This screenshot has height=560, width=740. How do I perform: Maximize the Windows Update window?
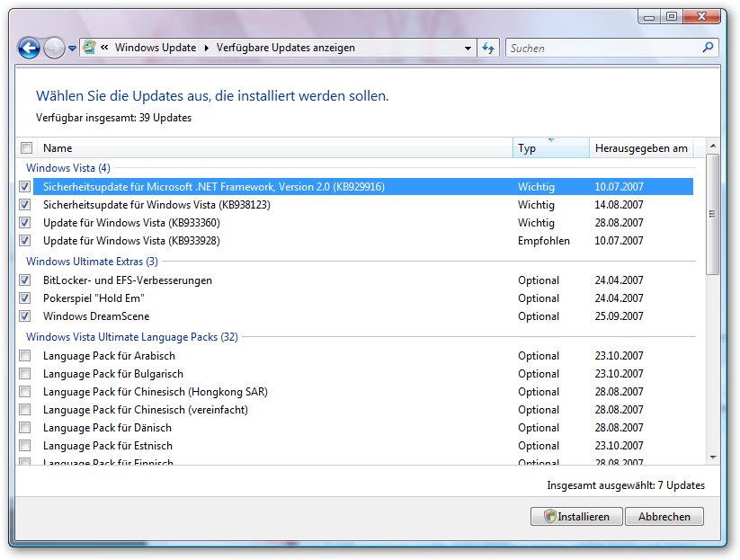[671, 17]
